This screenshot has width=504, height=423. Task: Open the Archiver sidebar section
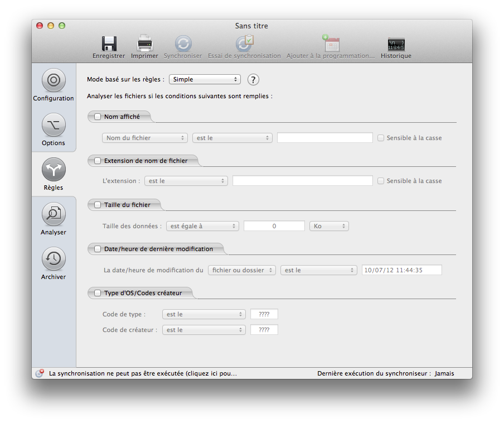point(54,264)
